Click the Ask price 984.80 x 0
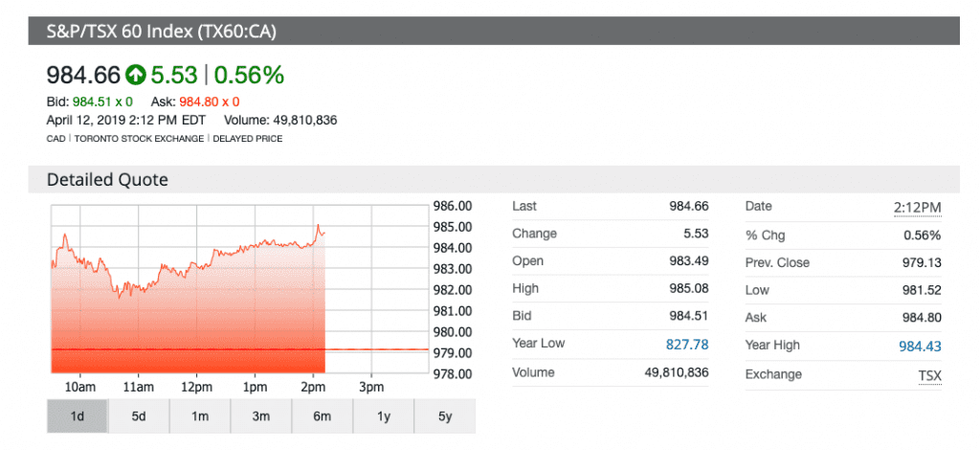 (209, 102)
